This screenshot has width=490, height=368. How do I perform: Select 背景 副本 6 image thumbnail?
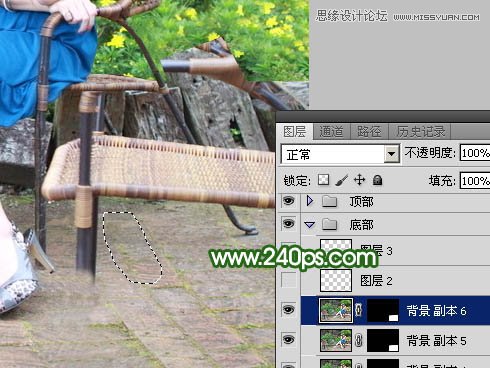[336, 310]
